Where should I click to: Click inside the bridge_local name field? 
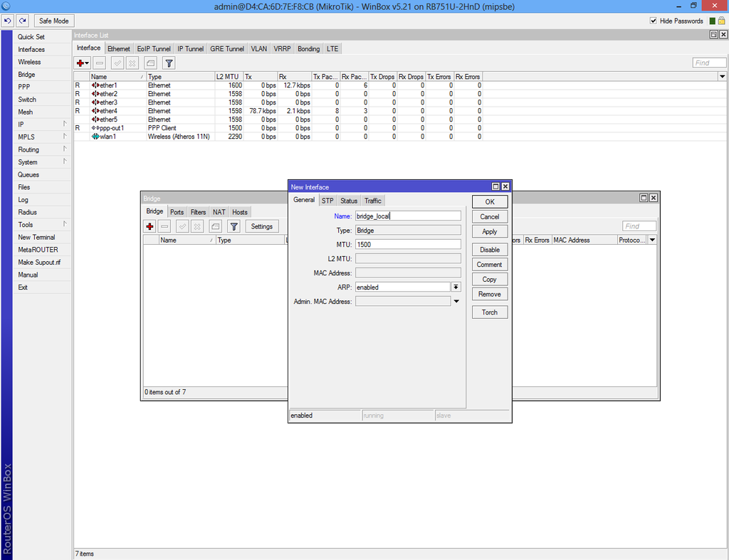407,215
